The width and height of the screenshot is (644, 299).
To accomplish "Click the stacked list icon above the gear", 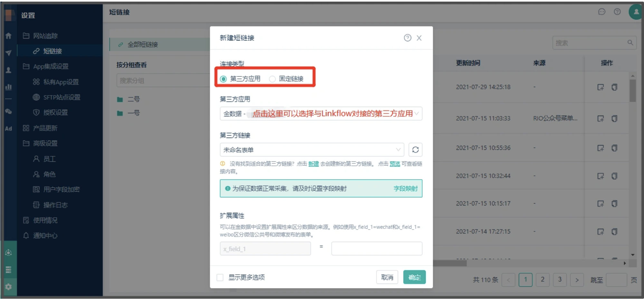I will pos(8,269).
